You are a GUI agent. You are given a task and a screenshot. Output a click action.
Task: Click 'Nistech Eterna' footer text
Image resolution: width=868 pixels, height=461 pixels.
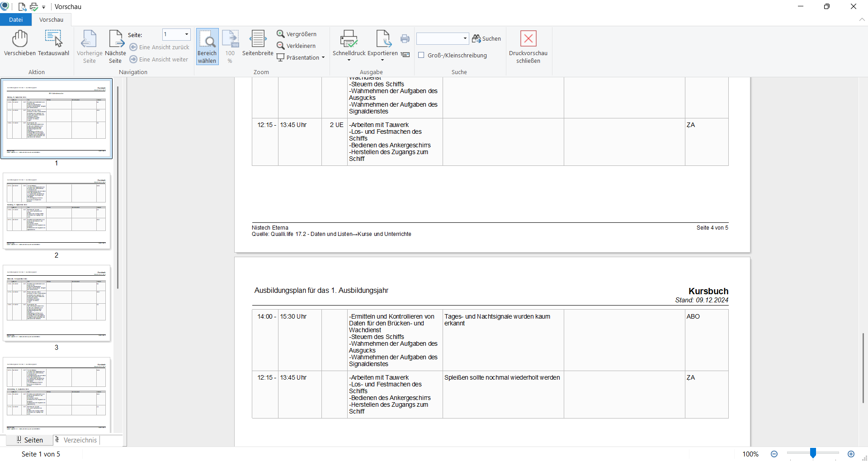[270, 228]
